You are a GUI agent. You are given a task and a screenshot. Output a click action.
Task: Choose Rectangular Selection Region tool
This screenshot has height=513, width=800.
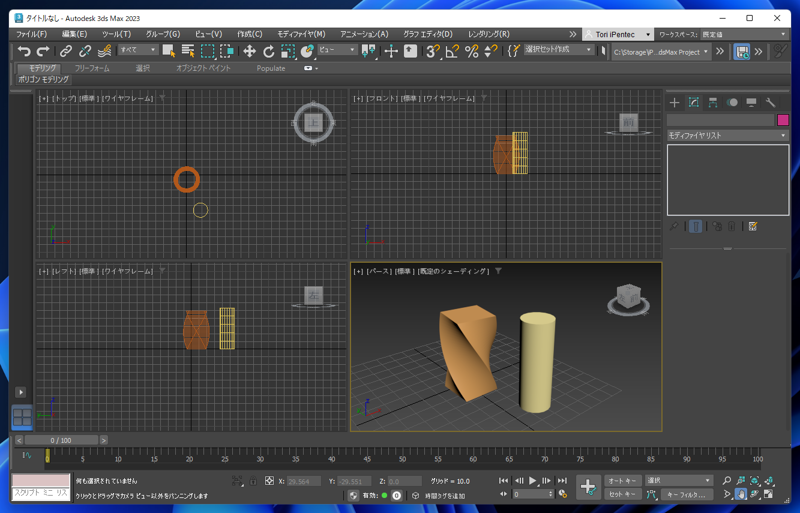point(208,51)
